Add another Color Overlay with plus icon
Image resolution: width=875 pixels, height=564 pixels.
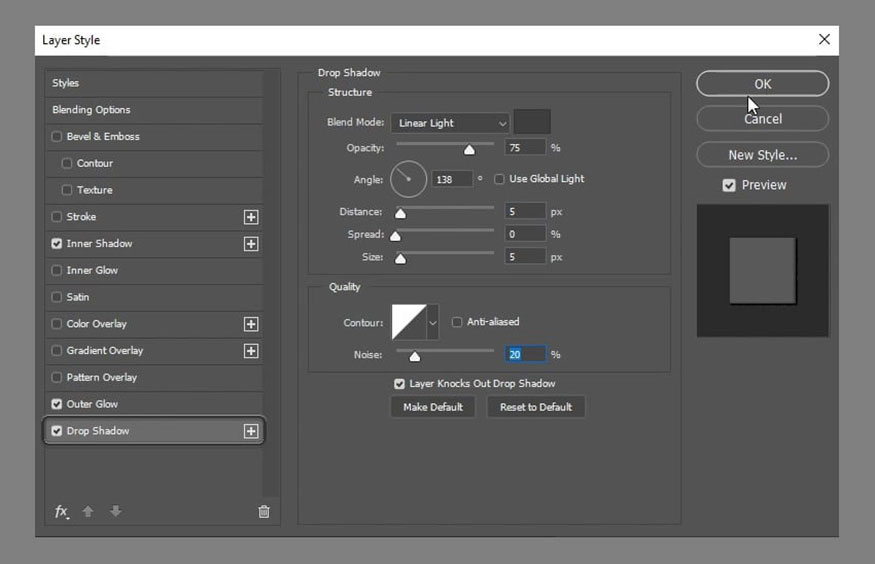[x=251, y=324]
